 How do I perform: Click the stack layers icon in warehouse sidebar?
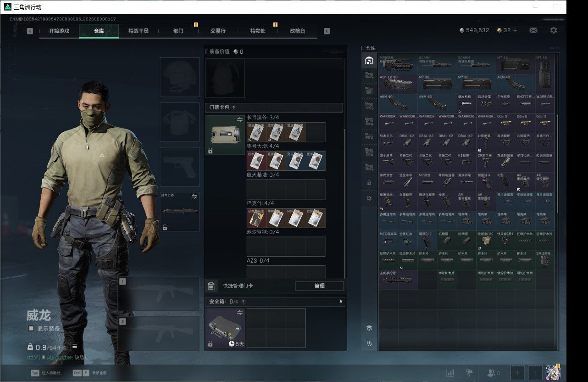369,328
